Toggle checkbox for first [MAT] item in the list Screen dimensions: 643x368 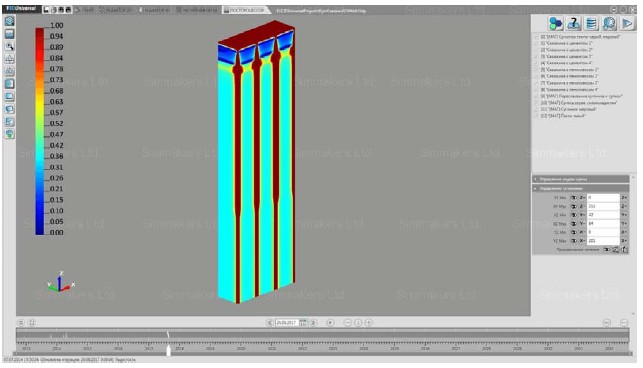536,37
